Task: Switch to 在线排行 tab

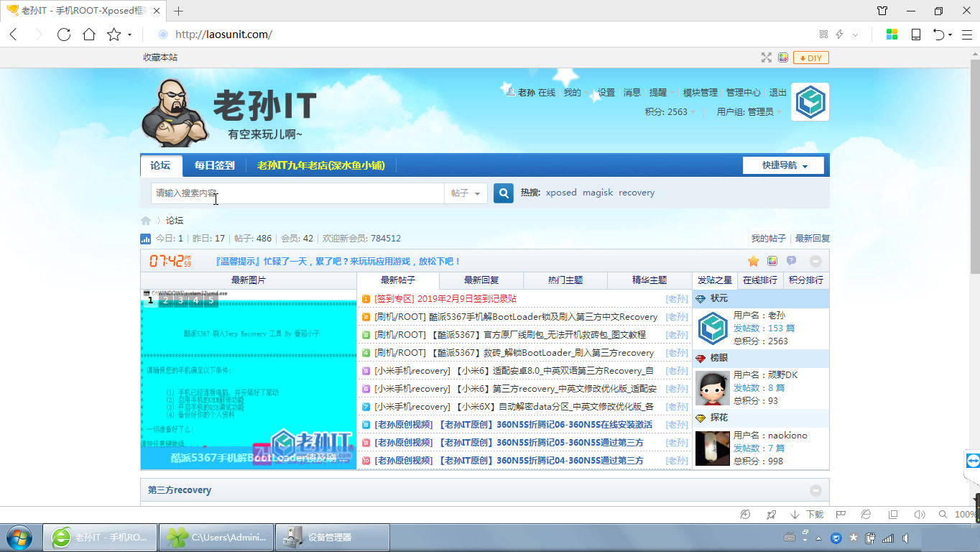Action: 760,280
